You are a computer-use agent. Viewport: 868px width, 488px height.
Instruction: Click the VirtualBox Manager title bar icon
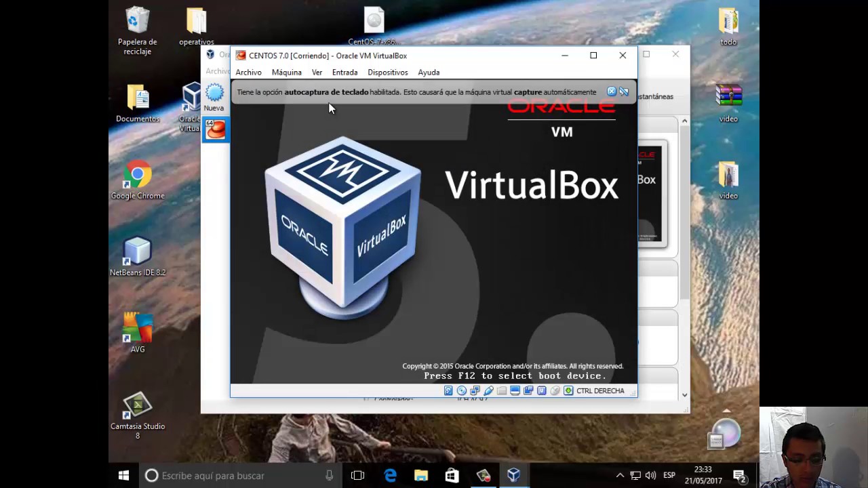pyautogui.click(x=210, y=55)
